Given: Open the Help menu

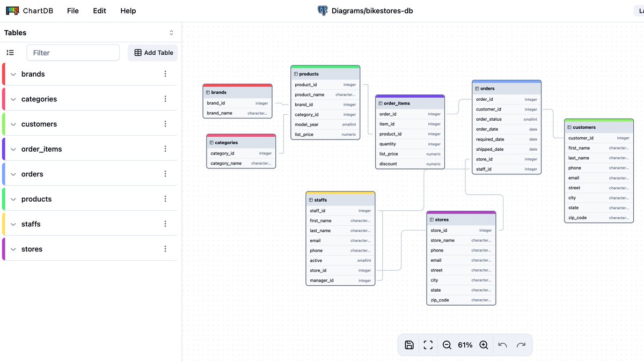Looking at the screenshot, I should [x=128, y=11].
